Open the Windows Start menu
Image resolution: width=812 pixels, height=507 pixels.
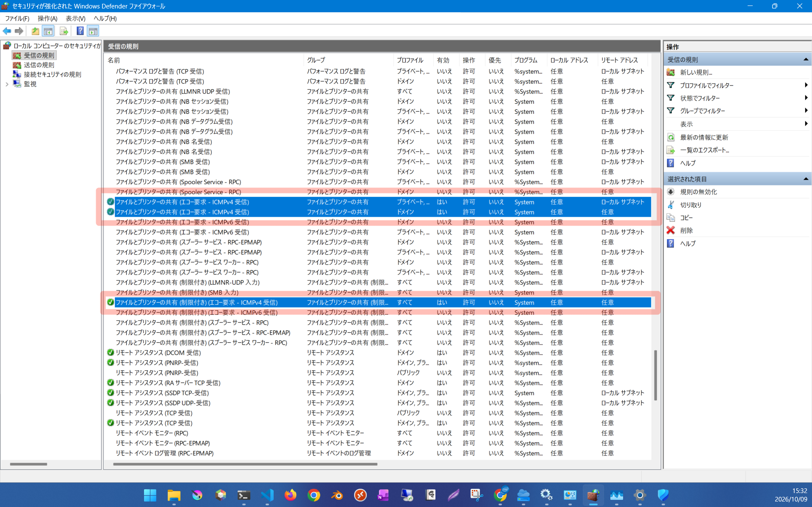(150, 495)
